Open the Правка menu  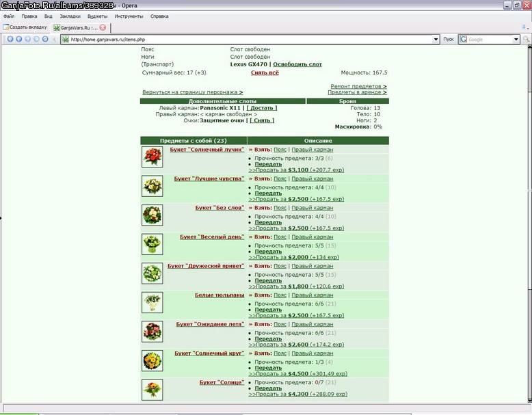pyautogui.click(x=29, y=16)
